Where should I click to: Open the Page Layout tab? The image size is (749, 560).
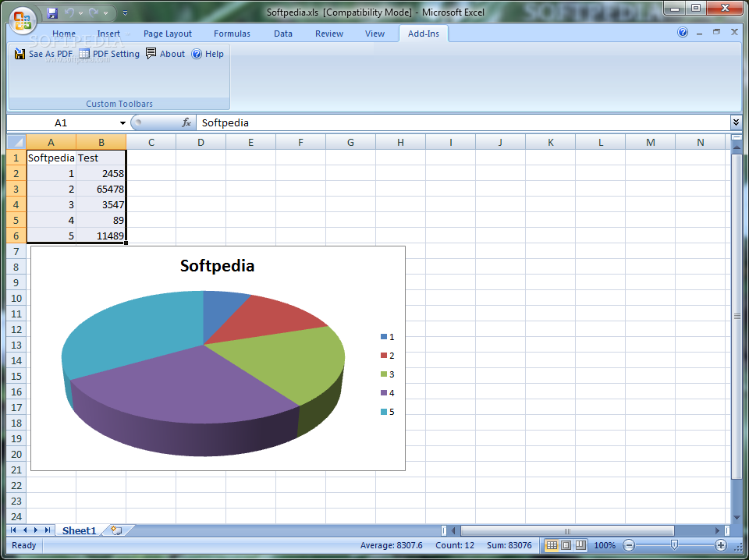coord(168,34)
